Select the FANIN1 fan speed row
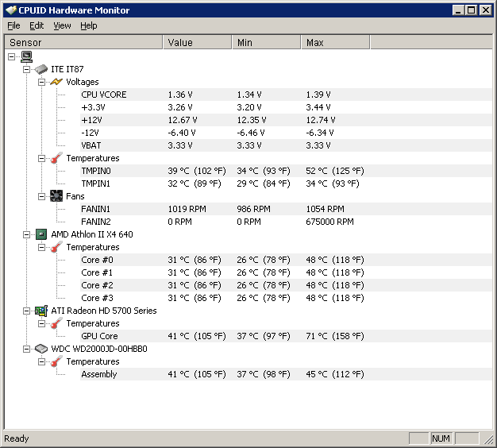The height and width of the screenshot is (448, 497). pyautogui.click(x=97, y=209)
